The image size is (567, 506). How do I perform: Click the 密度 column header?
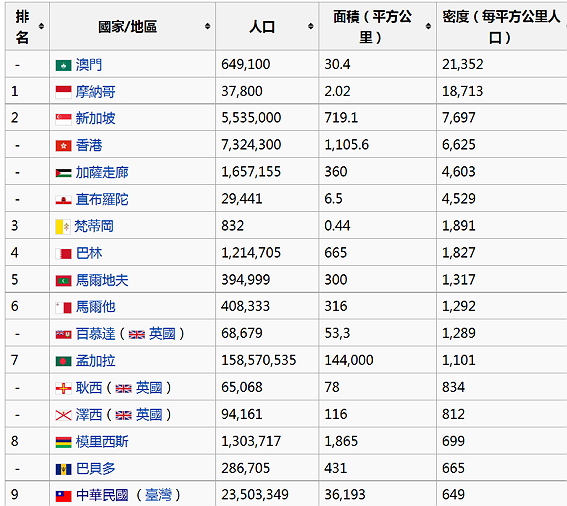point(502,26)
